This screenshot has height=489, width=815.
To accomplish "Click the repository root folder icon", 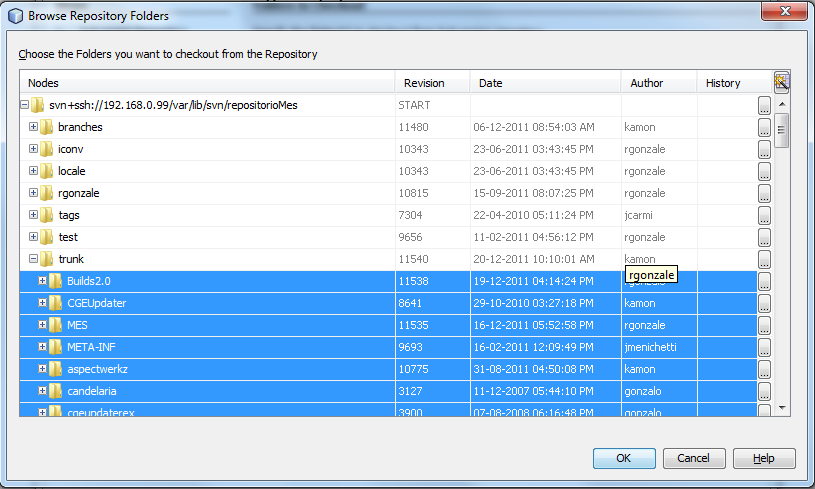I will coord(37,105).
